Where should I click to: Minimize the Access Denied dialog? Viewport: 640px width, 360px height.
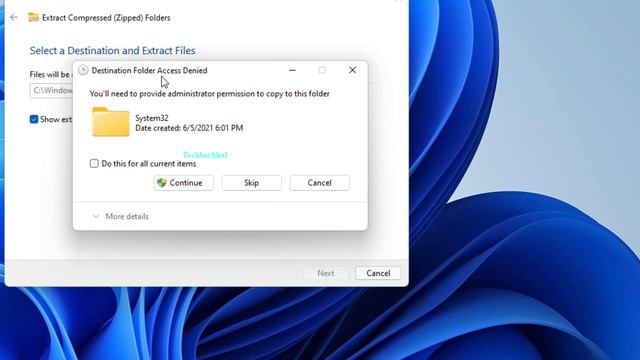point(292,70)
